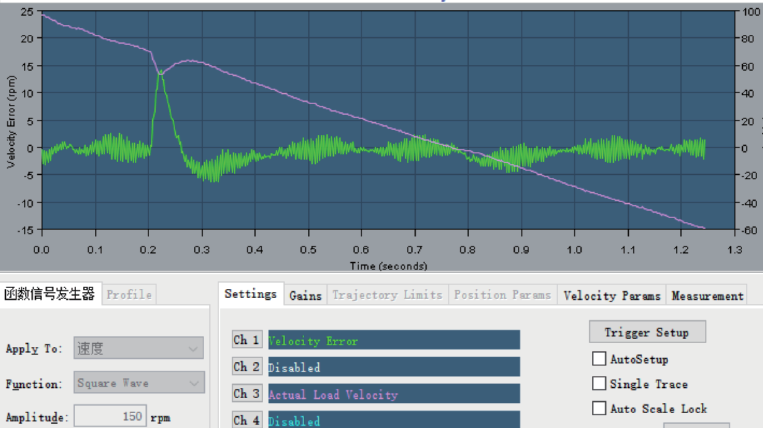The image size is (763, 428).
Task: Go to the Velocity Params tab
Action: [x=612, y=295]
